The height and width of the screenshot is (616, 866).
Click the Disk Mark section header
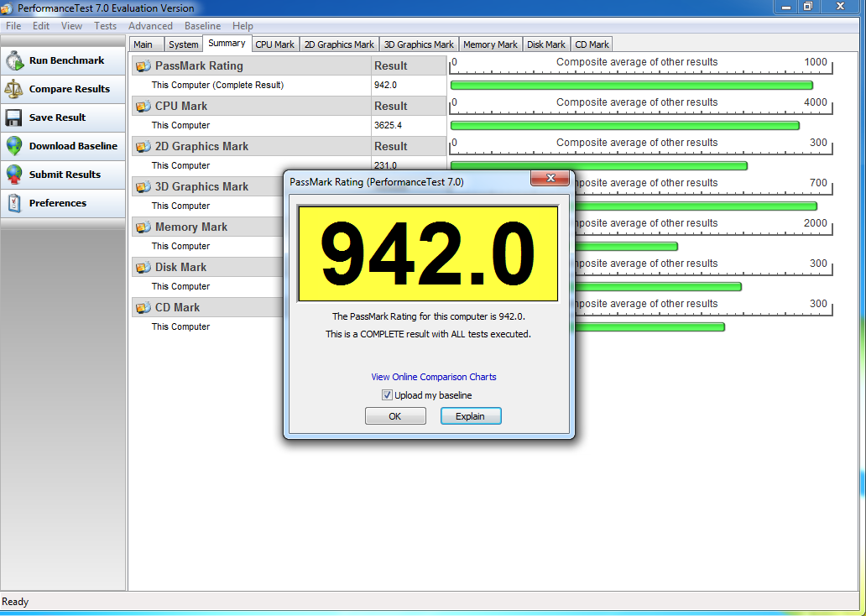[207, 268]
